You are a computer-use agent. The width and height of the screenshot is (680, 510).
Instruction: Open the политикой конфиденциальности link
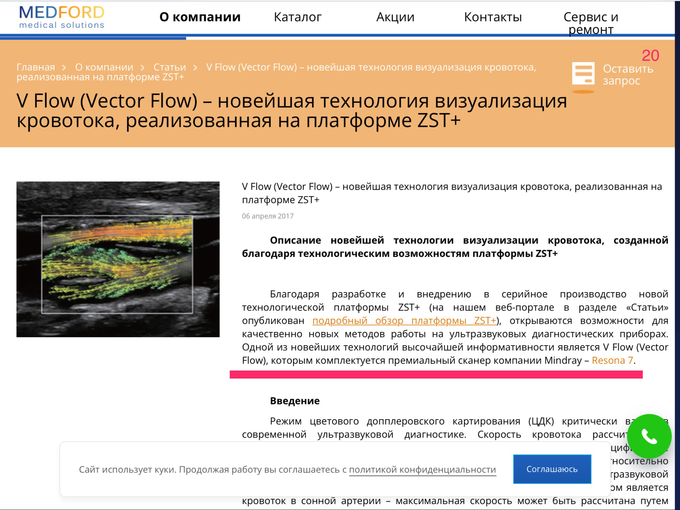tap(422, 470)
